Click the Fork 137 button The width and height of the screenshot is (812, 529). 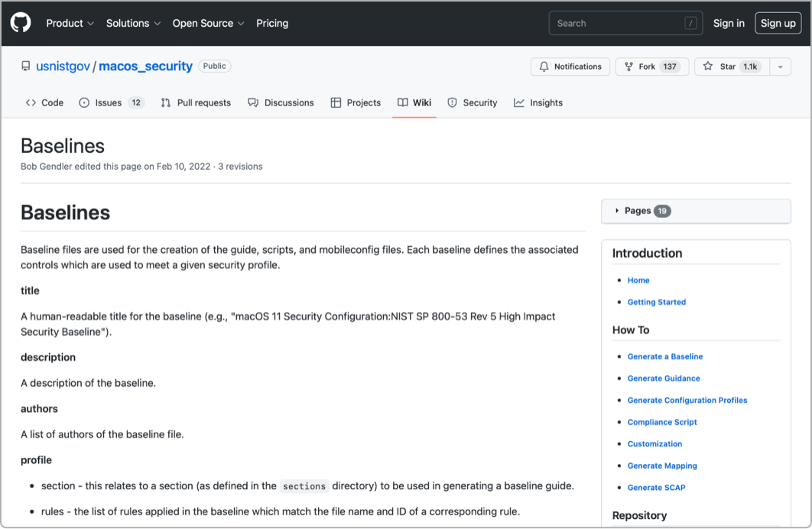click(x=652, y=67)
